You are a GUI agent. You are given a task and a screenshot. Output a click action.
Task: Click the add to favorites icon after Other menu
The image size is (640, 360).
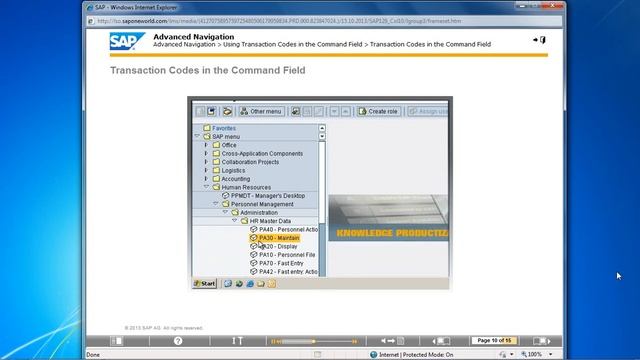pyautogui.click(x=296, y=111)
